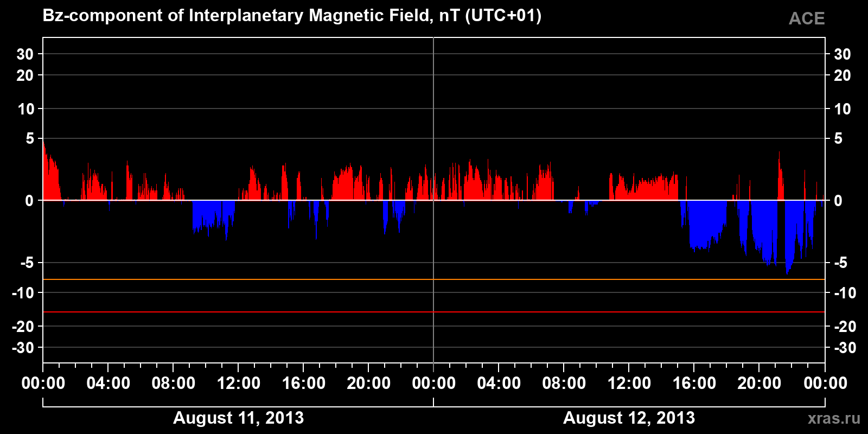
Task: Click the orange horizontal threshold line
Action: [434, 279]
